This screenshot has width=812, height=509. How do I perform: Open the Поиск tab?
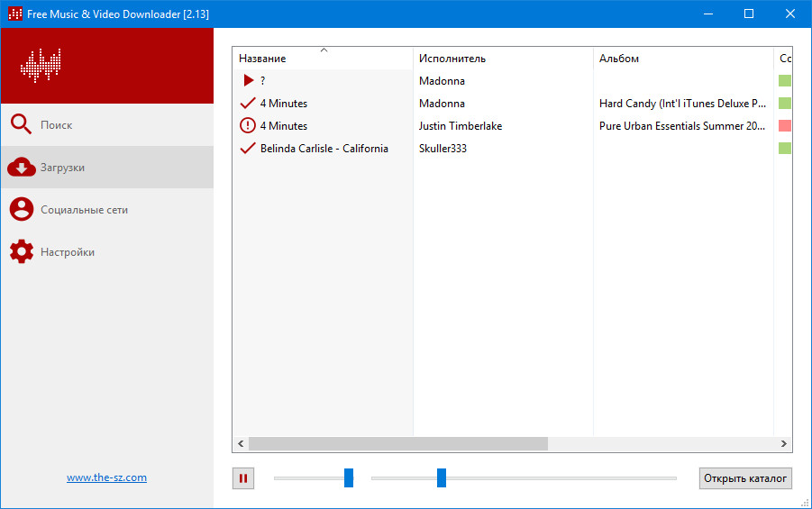click(x=56, y=125)
